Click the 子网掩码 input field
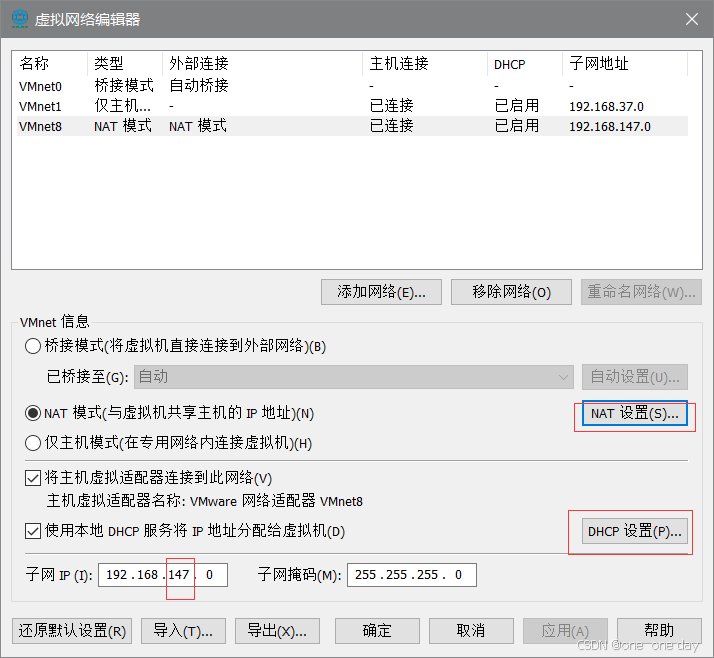This screenshot has width=714, height=658. click(x=412, y=575)
